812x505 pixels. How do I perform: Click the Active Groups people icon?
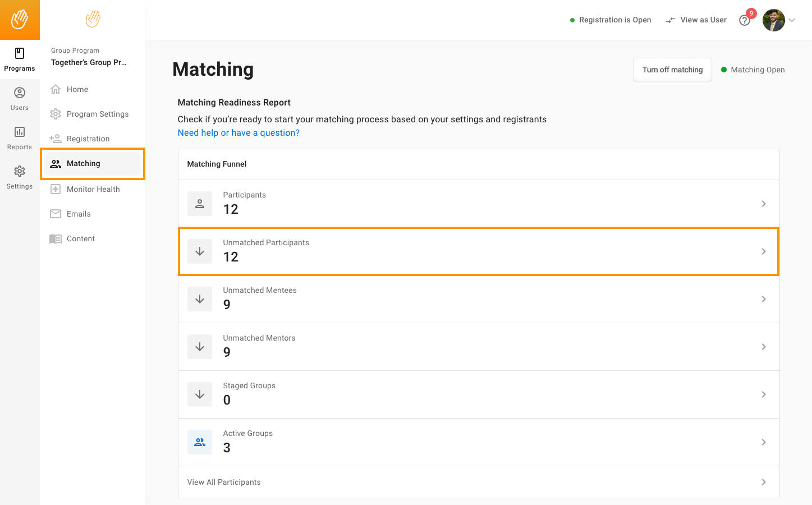[200, 442]
